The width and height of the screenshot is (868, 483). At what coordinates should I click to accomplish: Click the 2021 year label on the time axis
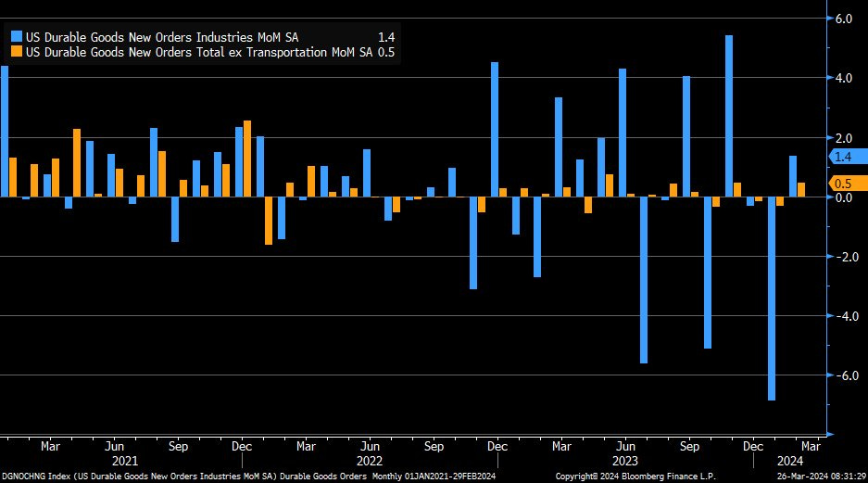click(124, 459)
